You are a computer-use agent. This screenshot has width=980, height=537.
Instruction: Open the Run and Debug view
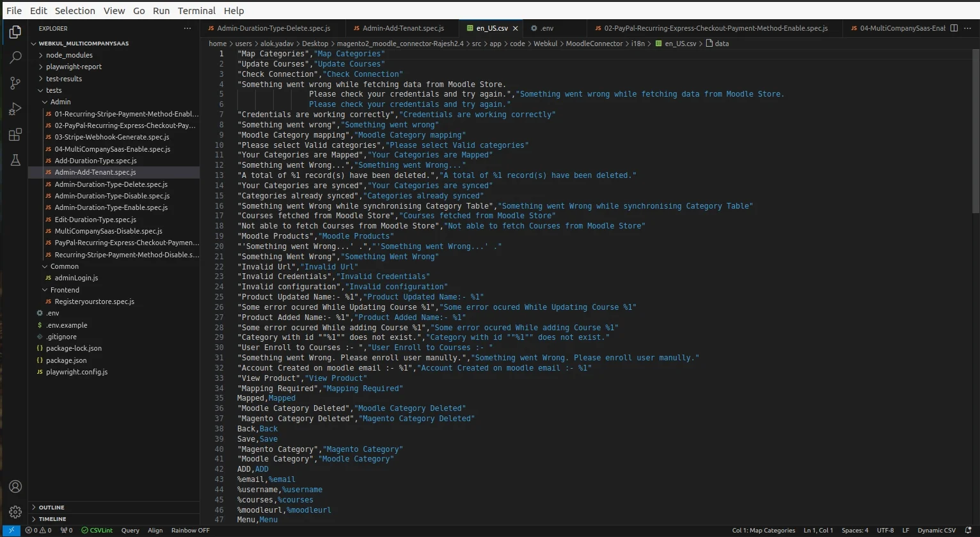tap(15, 109)
